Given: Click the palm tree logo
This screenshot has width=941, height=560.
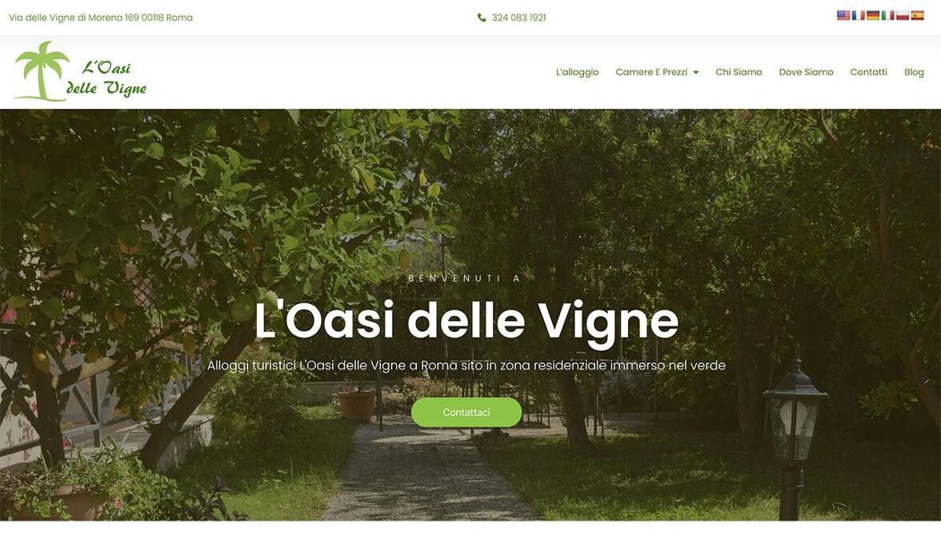Looking at the screenshot, I should (x=42, y=70).
